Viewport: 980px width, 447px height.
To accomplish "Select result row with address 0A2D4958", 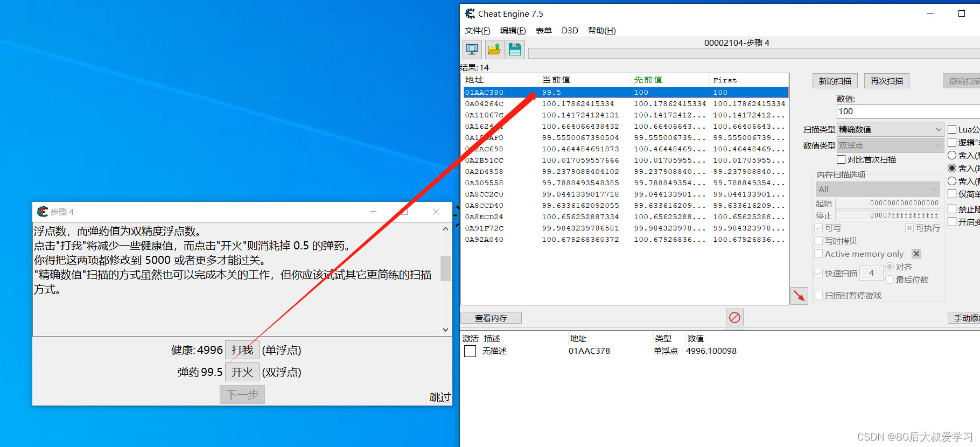I will [626, 171].
